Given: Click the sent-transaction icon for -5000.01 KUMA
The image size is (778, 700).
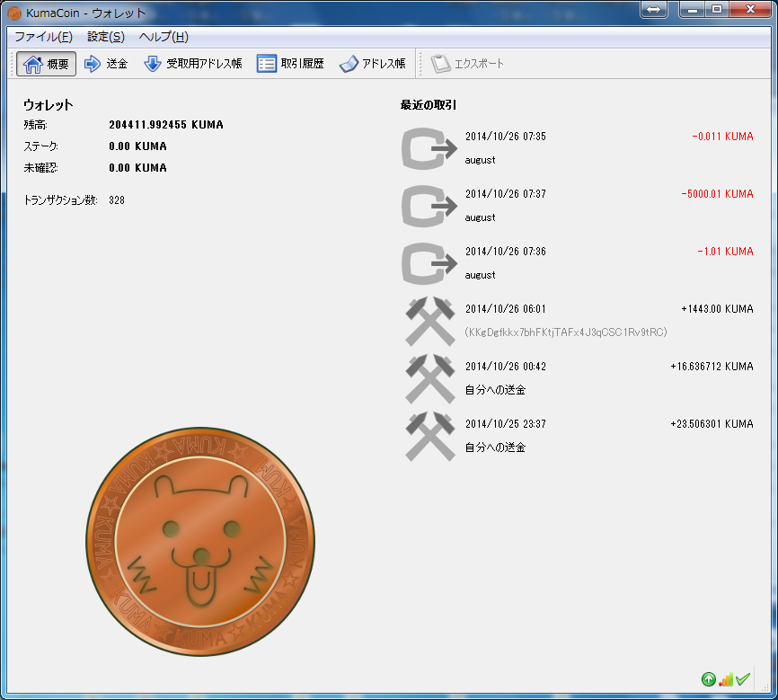Looking at the screenshot, I should [429, 206].
